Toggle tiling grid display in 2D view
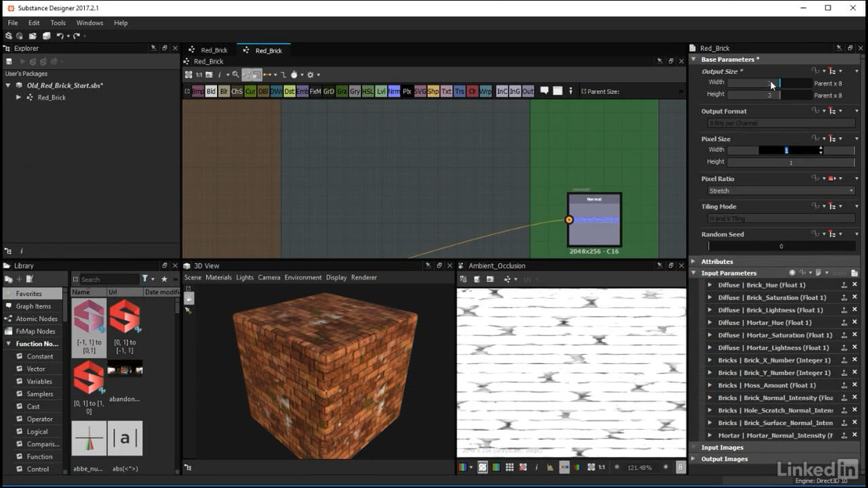This screenshot has height=488, width=868. pos(509,468)
